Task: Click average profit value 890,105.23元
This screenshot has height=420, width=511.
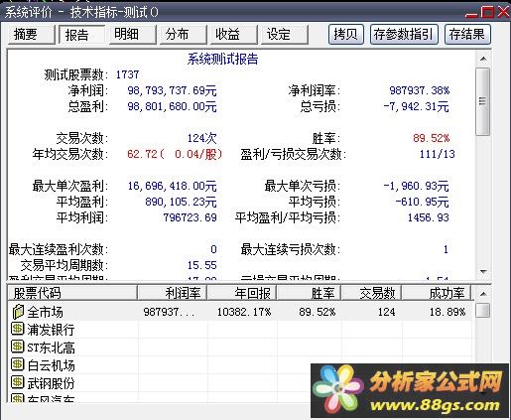Action: coord(181,202)
